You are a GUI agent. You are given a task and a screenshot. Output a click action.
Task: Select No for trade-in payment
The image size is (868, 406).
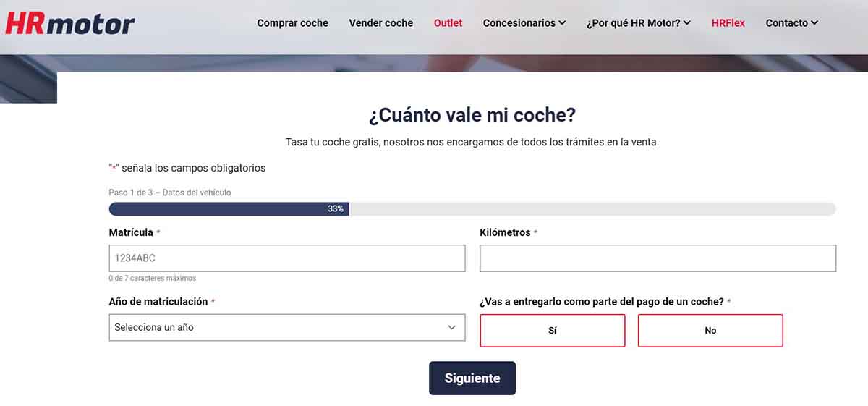click(x=710, y=331)
